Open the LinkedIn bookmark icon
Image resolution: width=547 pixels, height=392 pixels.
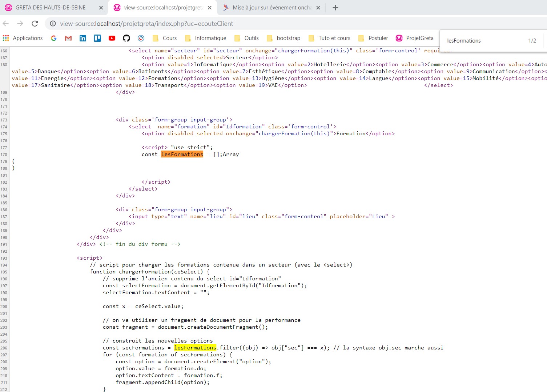83,38
